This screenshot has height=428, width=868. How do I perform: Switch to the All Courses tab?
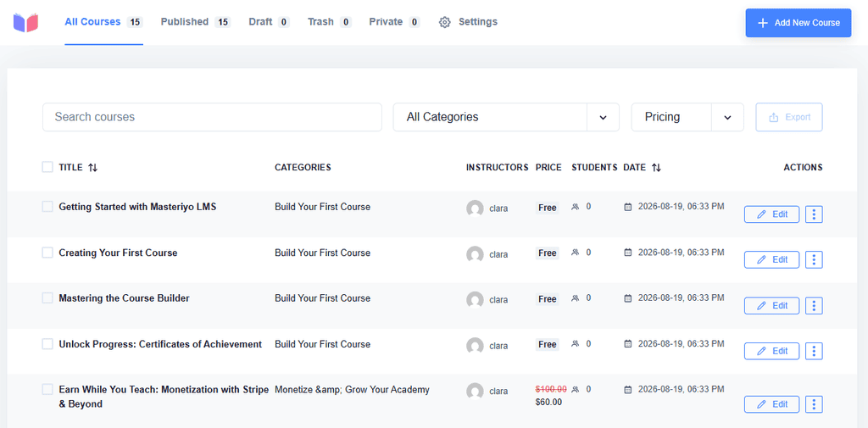[104, 22]
